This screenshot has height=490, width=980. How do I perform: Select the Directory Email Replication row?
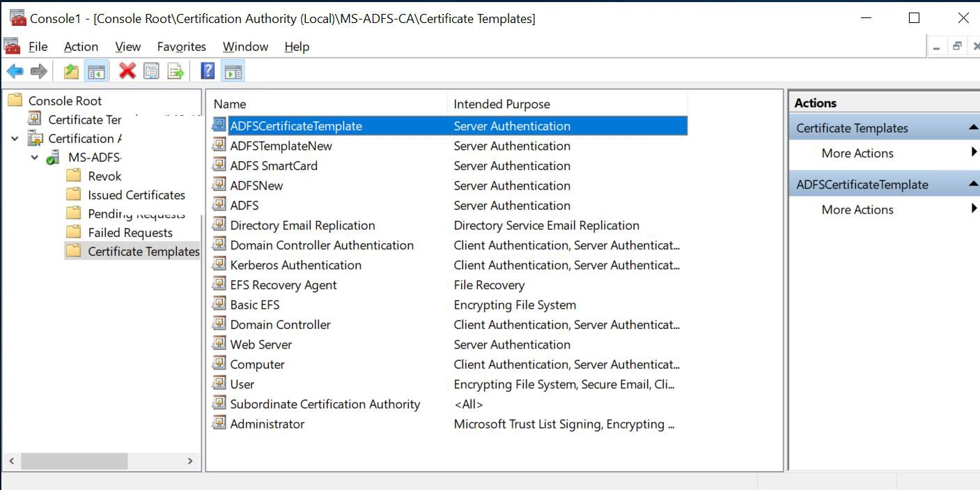pyautogui.click(x=449, y=225)
